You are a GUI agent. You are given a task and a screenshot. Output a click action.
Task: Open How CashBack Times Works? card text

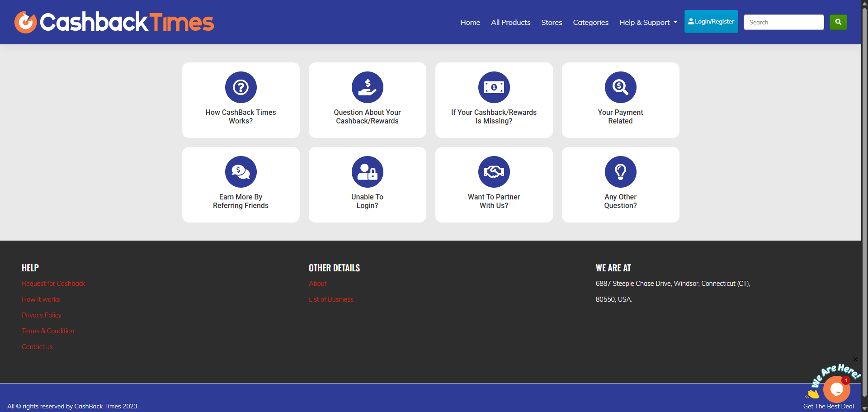[x=241, y=117]
